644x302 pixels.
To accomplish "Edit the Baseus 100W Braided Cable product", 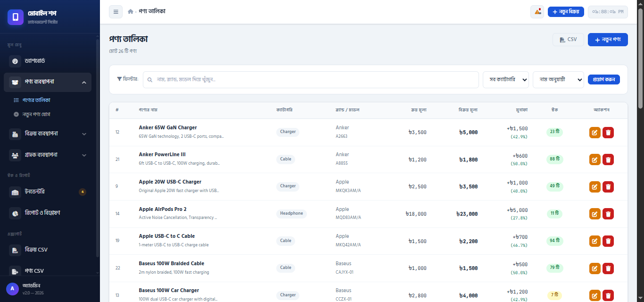I will (x=595, y=268).
